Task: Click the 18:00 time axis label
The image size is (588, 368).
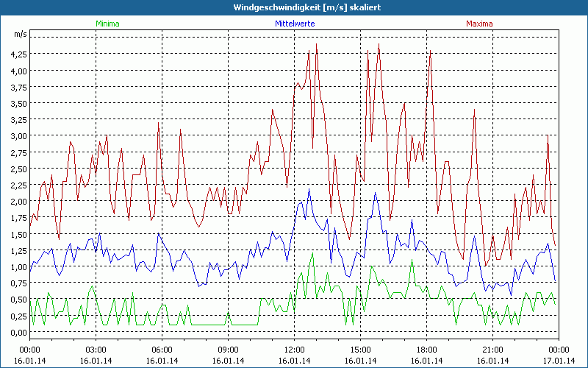Action: pos(426,349)
